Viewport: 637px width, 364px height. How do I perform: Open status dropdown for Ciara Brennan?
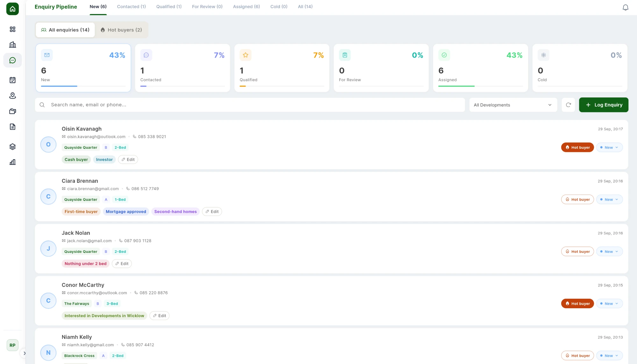609,200
